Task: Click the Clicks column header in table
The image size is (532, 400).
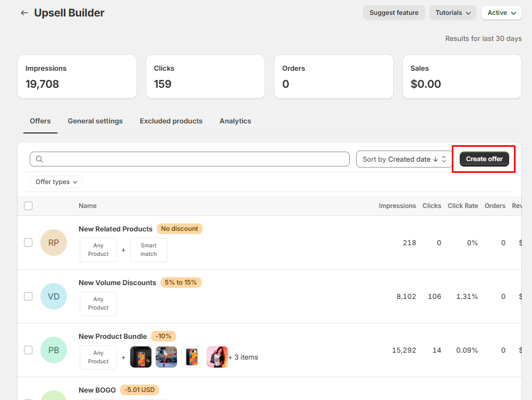Action: coord(432,206)
